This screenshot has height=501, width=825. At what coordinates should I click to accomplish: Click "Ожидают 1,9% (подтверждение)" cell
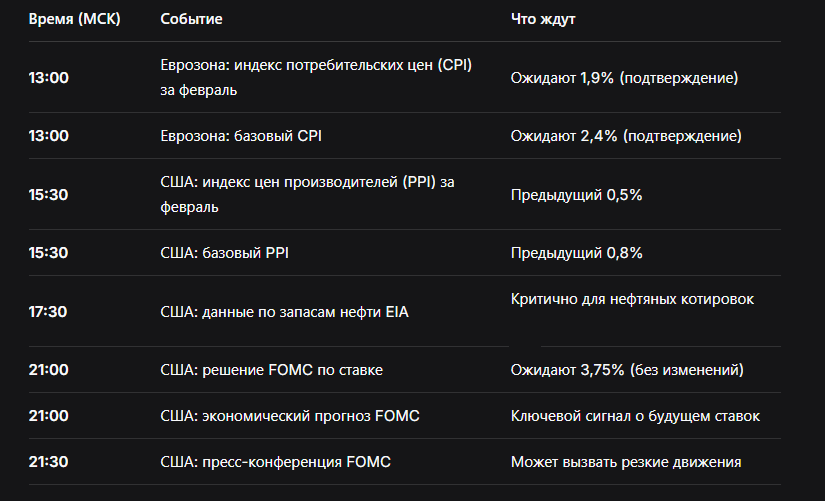(624, 78)
